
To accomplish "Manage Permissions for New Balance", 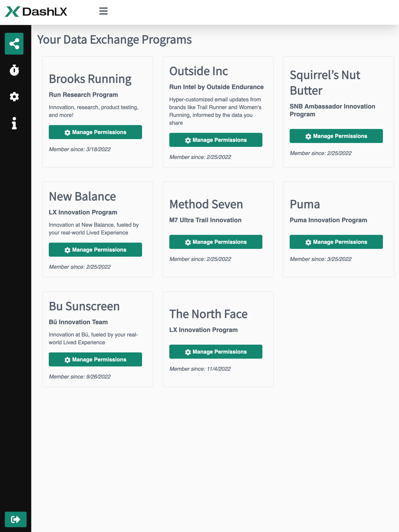I will tap(95, 250).
